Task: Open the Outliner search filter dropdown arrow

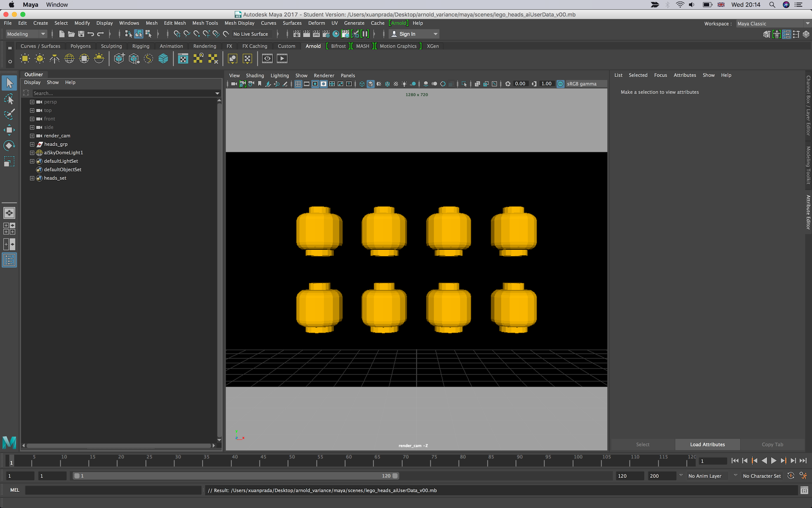Action: click(x=217, y=93)
